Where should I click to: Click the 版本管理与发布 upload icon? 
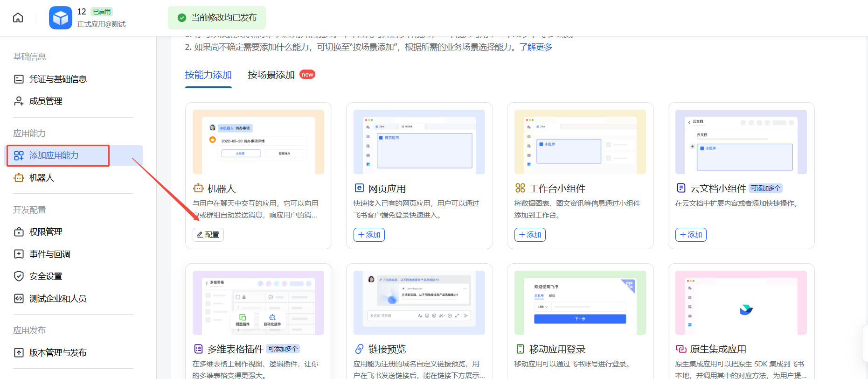click(19, 353)
